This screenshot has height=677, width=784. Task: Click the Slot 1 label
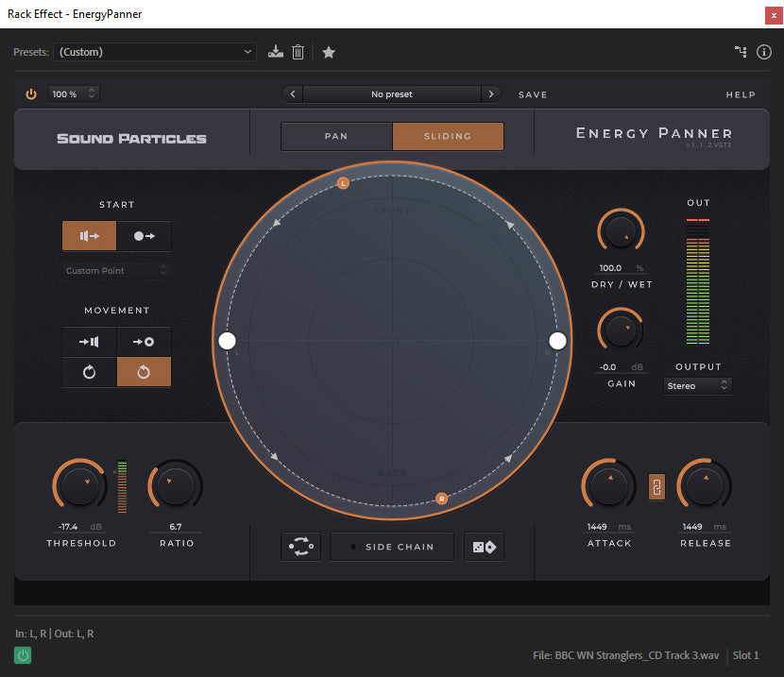click(745, 655)
